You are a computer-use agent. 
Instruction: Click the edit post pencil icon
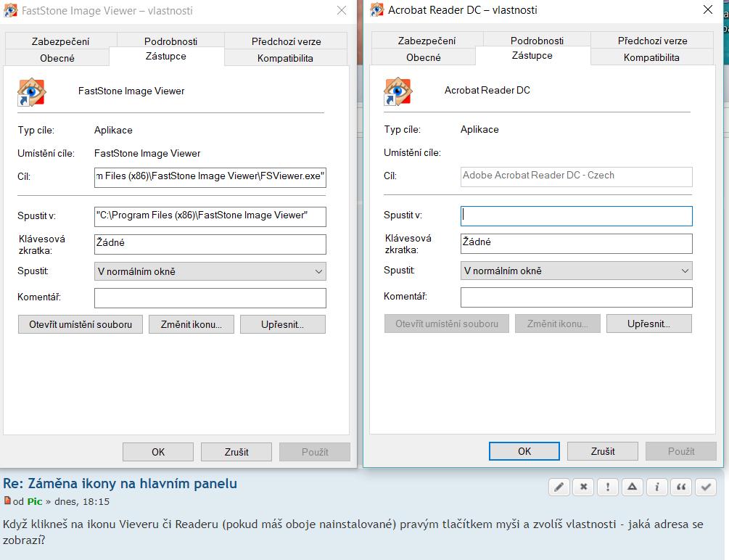click(559, 487)
